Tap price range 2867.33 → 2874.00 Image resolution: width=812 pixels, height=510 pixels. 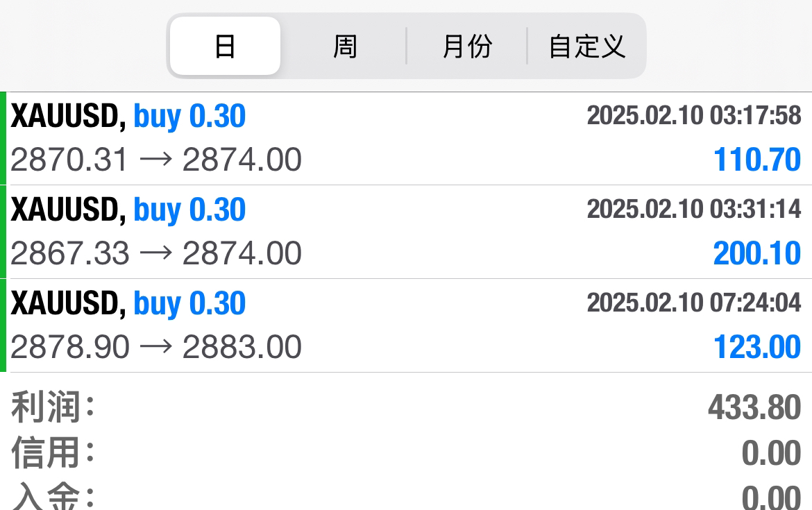156,253
